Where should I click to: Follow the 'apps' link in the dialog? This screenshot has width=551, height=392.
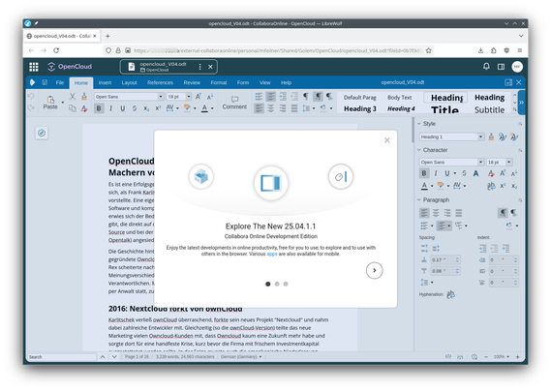tap(272, 254)
